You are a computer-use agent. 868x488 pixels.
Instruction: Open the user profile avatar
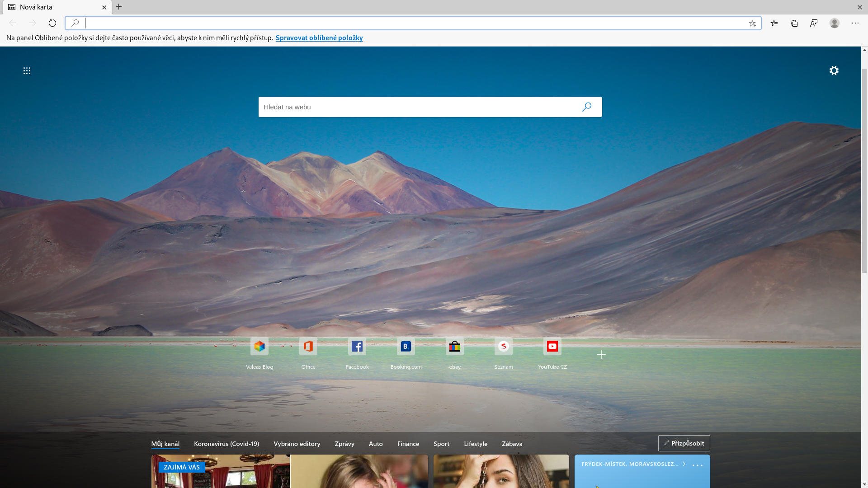pos(835,23)
